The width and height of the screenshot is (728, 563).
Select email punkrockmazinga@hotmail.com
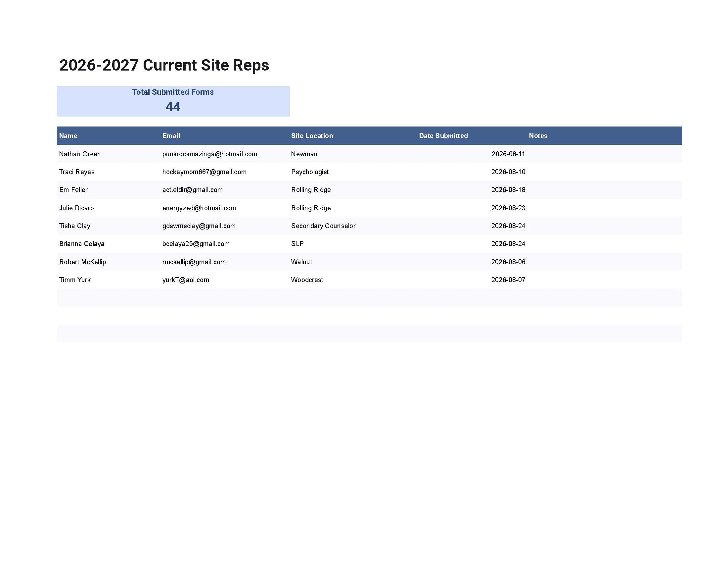[x=210, y=154]
